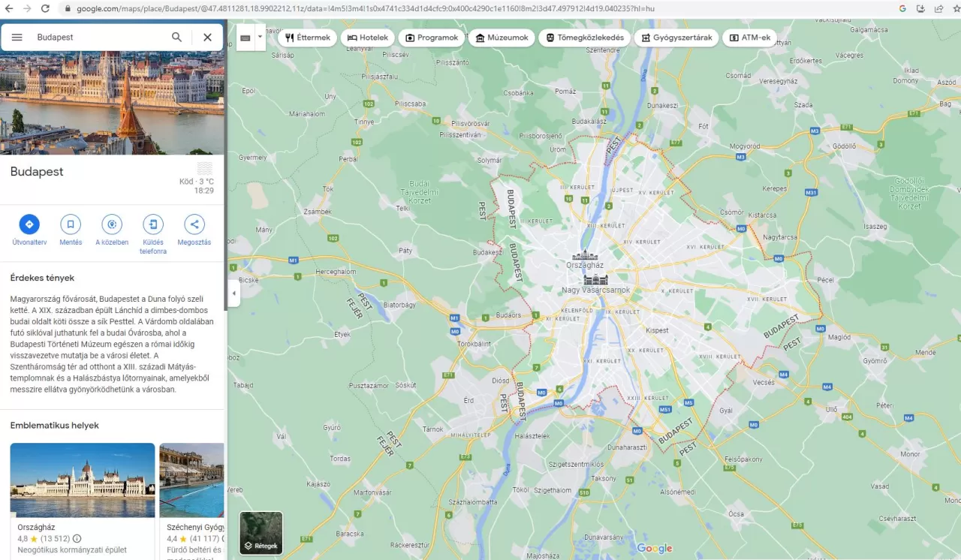The image size is (961, 560).
Task: Select the Útvonalterv directions icon
Action: tap(29, 224)
